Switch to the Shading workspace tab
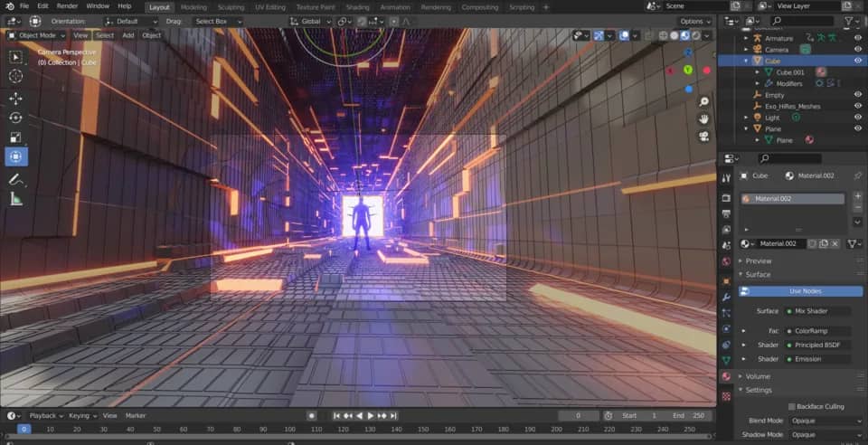868x445 pixels. click(358, 7)
